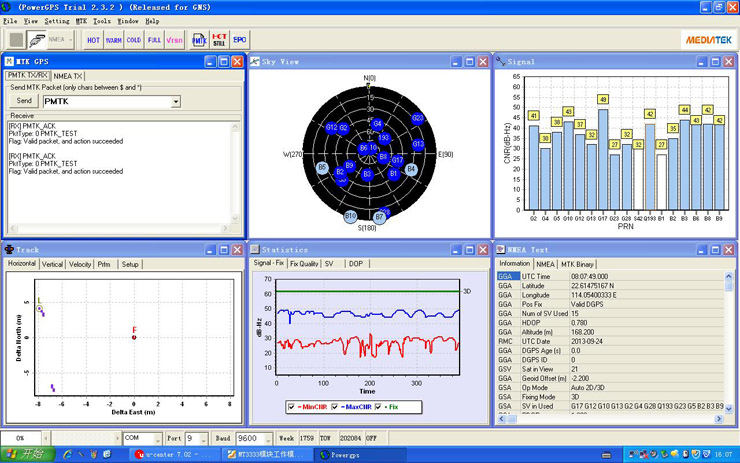
Task: Toggle the MaxCNR checkbox in Statistics legend
Action: [x=335, y=406]
